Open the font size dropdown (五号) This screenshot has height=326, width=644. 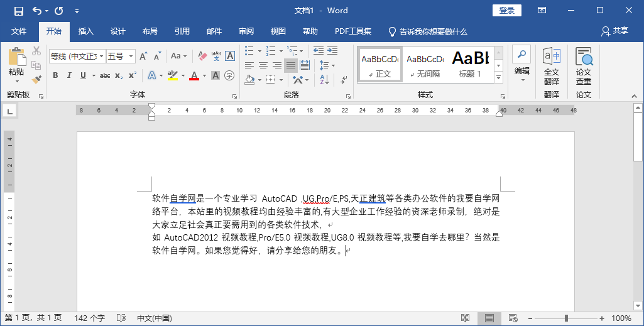131,57
